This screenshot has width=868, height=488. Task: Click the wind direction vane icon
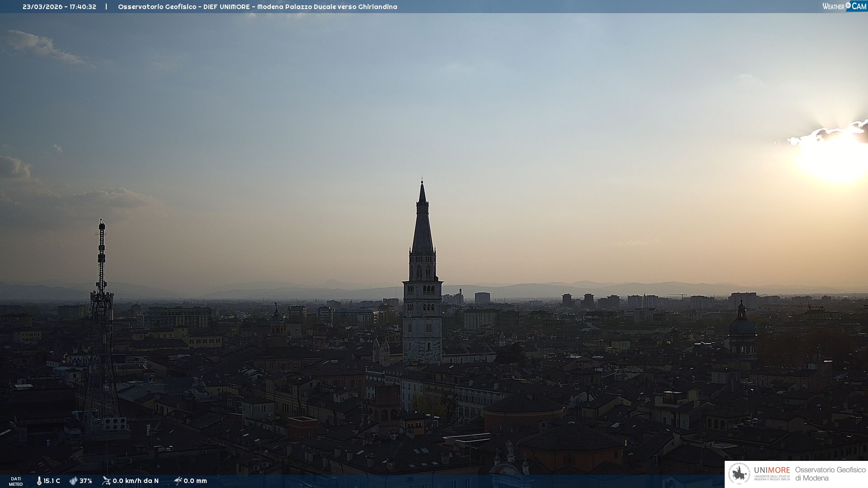(x=106, y=481)
